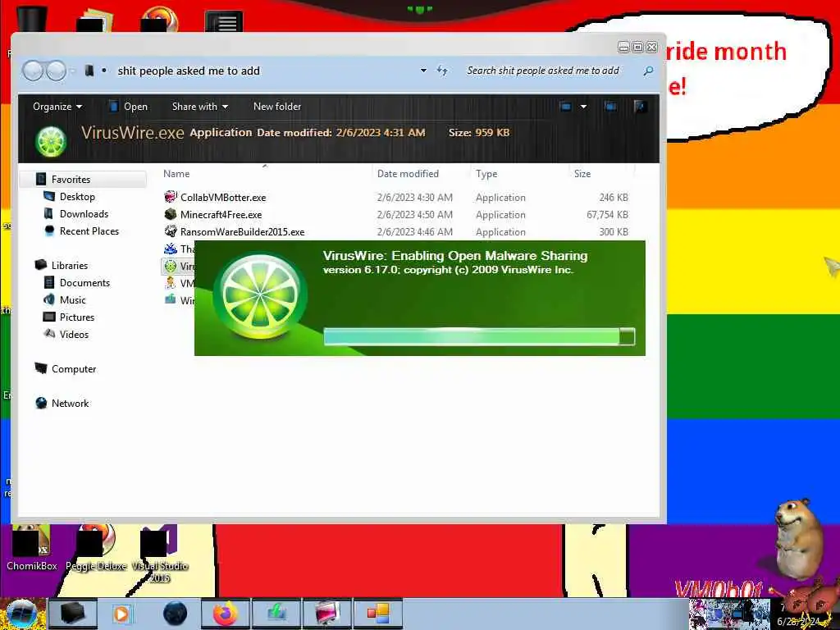
Task: Open the colored squares taskbar icon
Action: coord(377,614)
